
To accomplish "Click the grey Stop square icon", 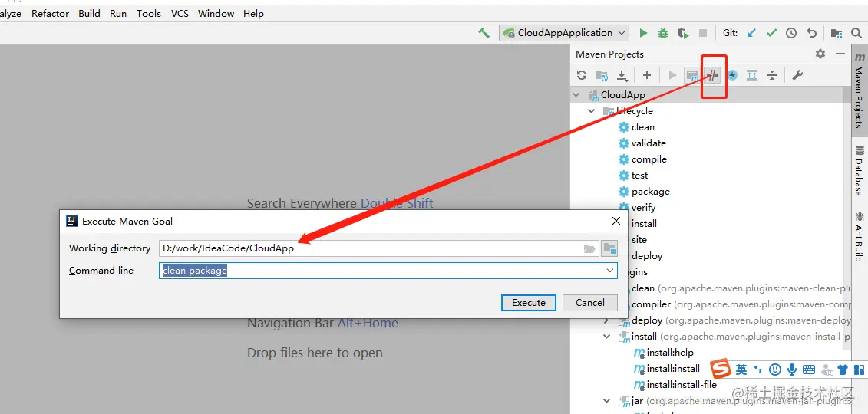I will pyautogui.click(x=703, y=33).
